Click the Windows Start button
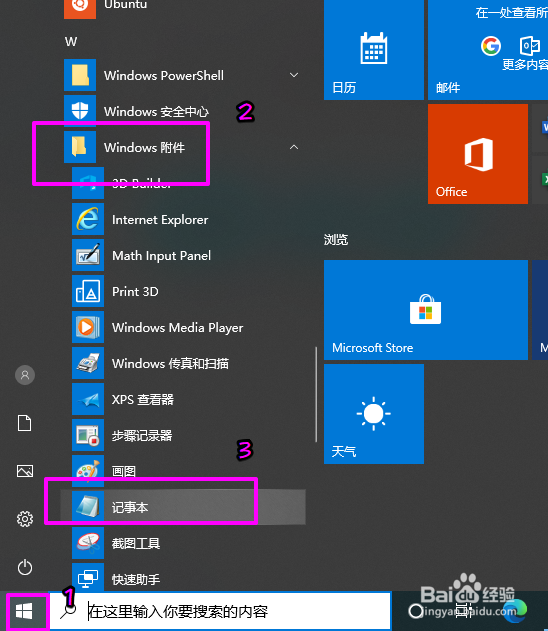 coord(24,612)
